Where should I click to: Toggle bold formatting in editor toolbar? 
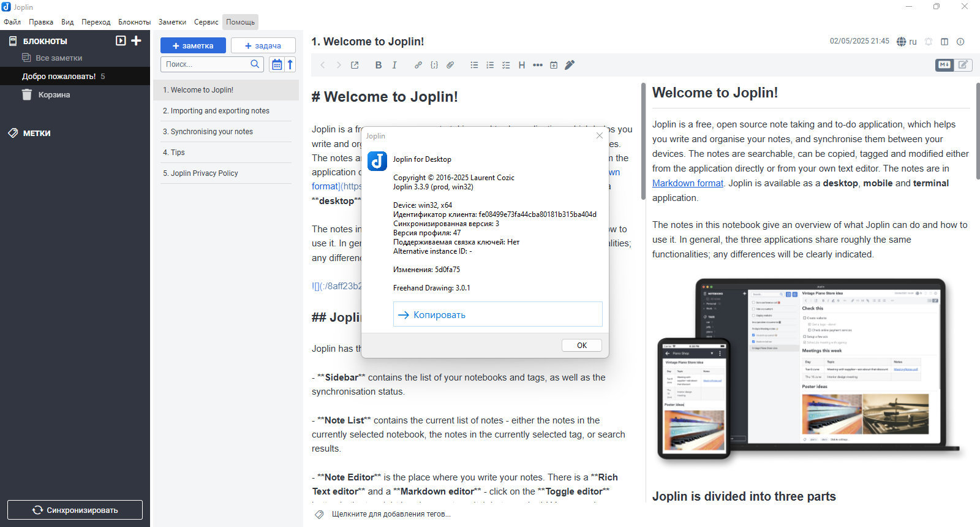pos(379,65)
